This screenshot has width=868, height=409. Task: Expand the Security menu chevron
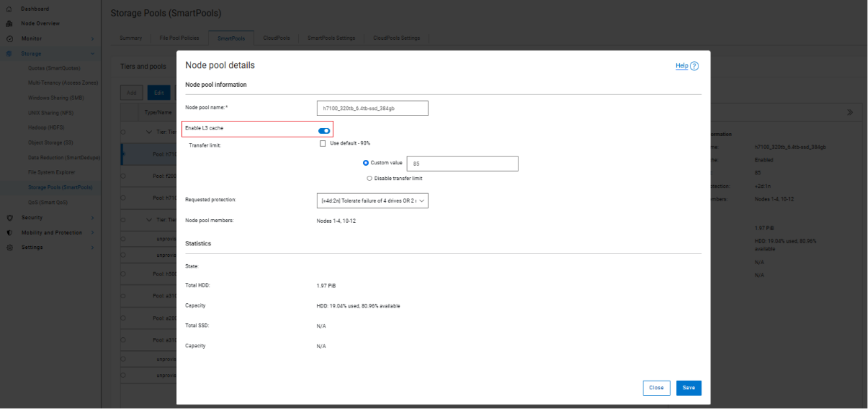click(x=92, y=218)
